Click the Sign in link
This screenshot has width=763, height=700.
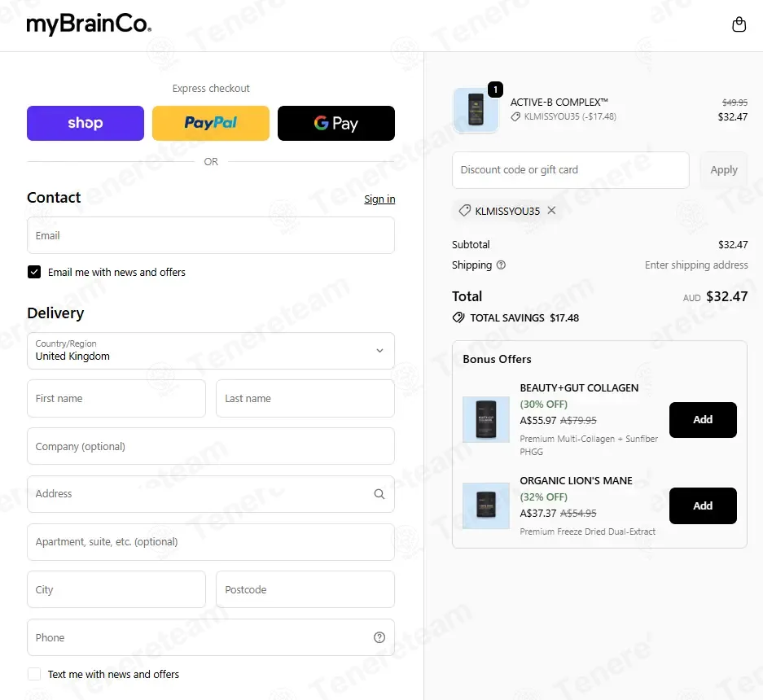[x=379, y=199]
